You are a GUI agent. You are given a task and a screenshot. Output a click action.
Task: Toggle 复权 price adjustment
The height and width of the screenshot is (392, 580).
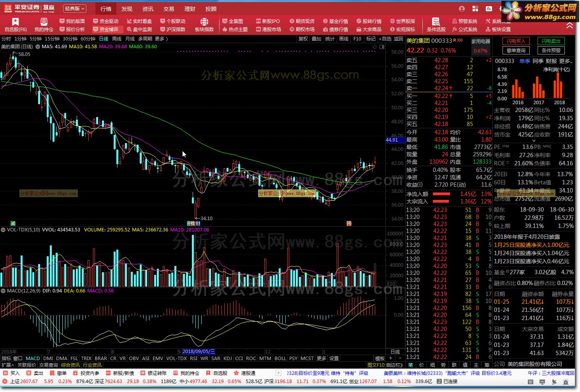(x=303, y=39)
